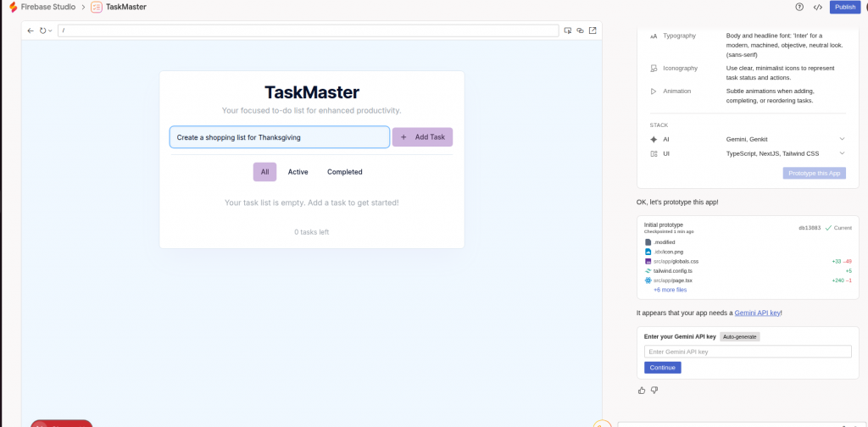Copy the preview link icon
Viewport: 868px width, 427px height.
(580, 30)
